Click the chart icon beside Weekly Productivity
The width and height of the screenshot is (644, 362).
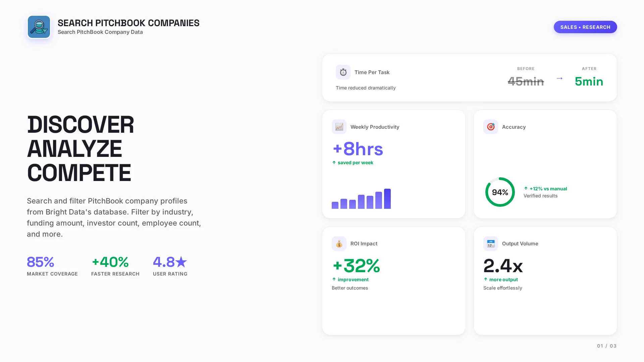pyautogui.click(x=339, y=127)
